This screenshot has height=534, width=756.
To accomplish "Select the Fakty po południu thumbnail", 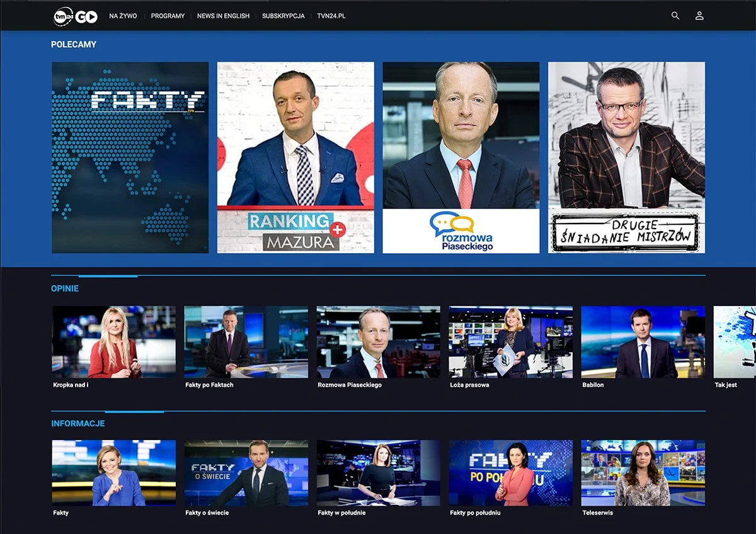I will point(511,473).
